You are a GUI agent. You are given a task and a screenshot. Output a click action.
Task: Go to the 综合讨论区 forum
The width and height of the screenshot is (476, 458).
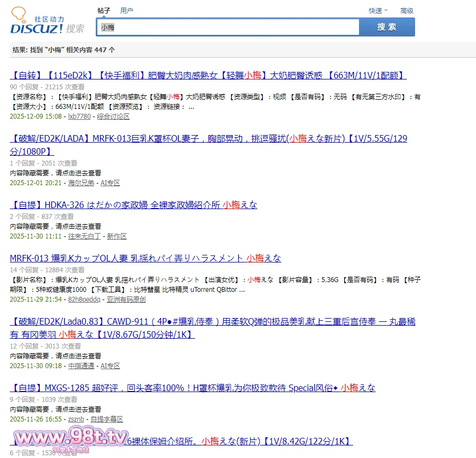[x=113, y=117]
